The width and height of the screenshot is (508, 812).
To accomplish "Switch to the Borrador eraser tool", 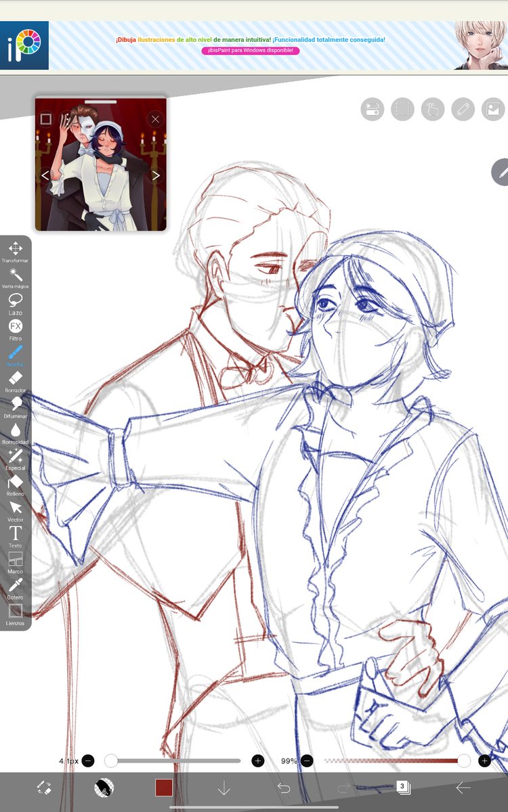I will click(x=16, y=381).
